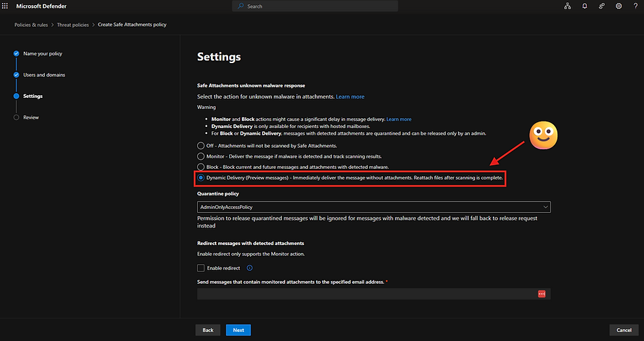Open the settings gear icon

(x=618, y=6)
